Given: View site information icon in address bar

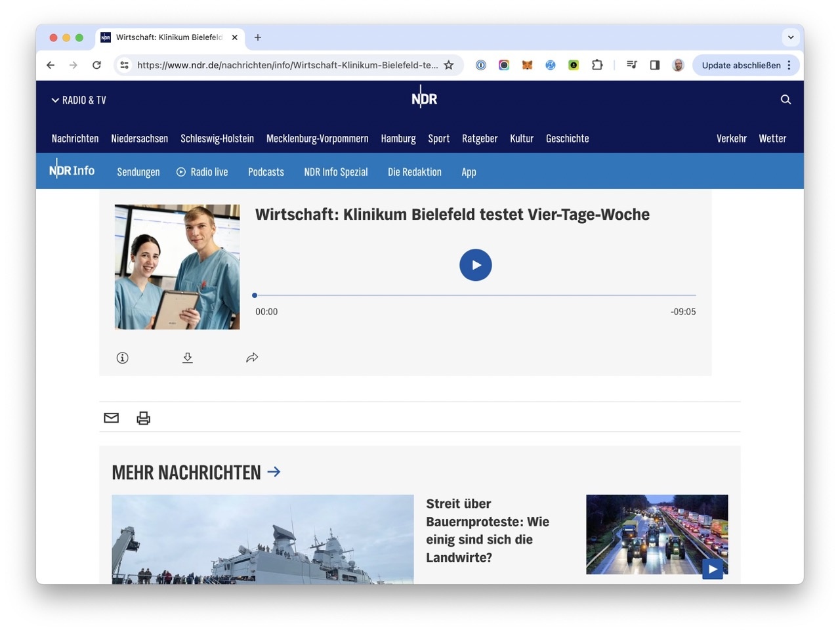Looking at the screenshot, I should tap(124, 65).
